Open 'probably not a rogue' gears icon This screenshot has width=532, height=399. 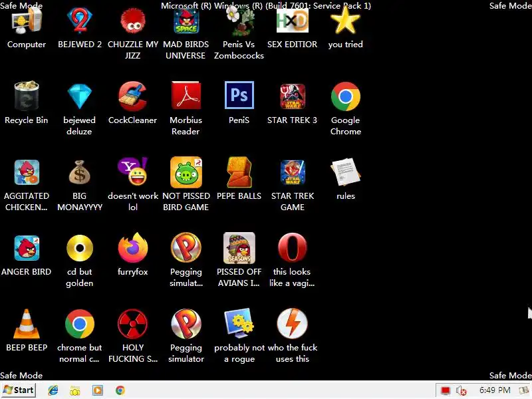coord(239,323)
